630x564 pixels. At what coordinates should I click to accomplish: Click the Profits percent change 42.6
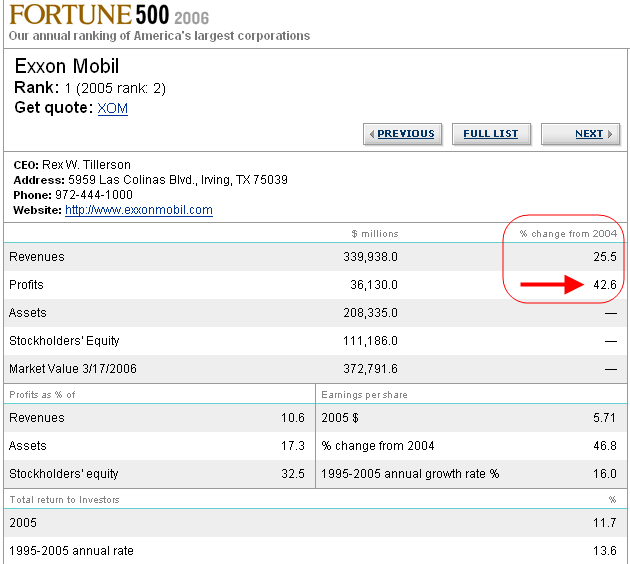(605, 285)
